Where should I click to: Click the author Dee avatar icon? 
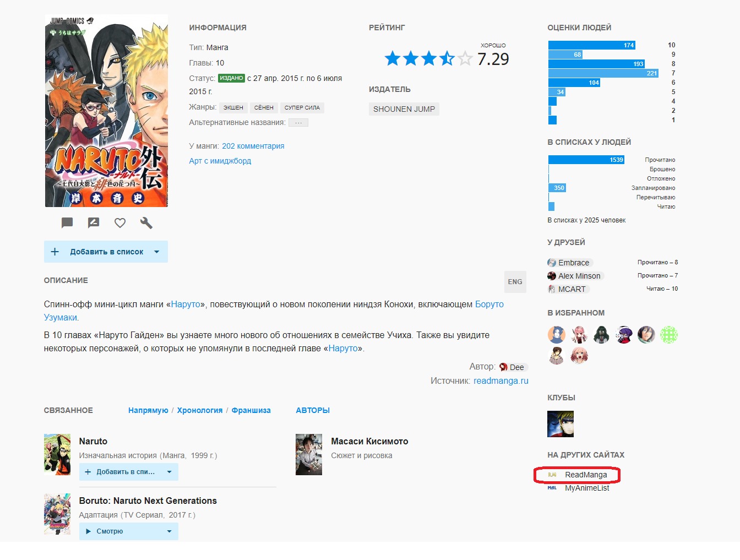[x=503, y=367]
